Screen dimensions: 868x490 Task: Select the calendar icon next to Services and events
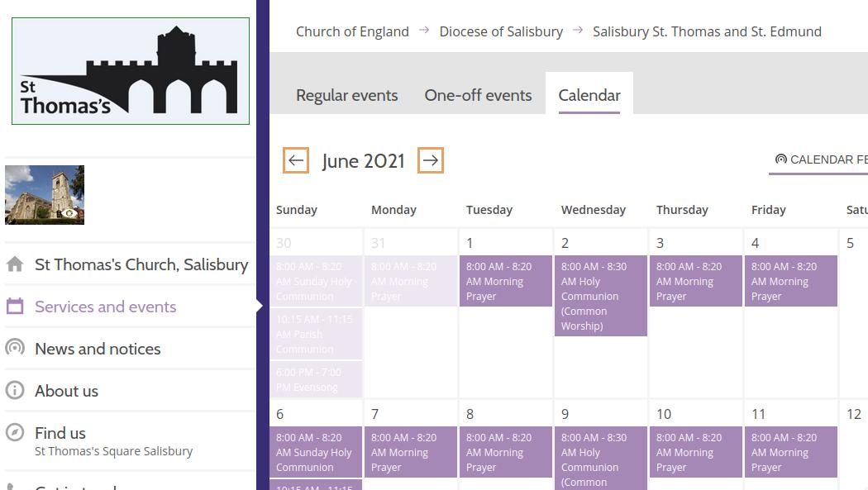pos(15,307)
